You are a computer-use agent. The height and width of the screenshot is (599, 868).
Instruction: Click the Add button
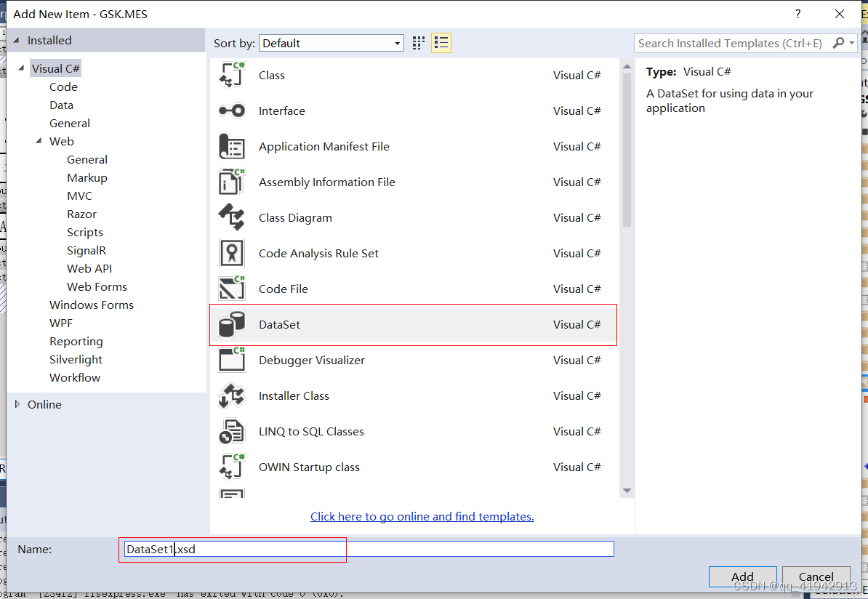tap(742, 577)
